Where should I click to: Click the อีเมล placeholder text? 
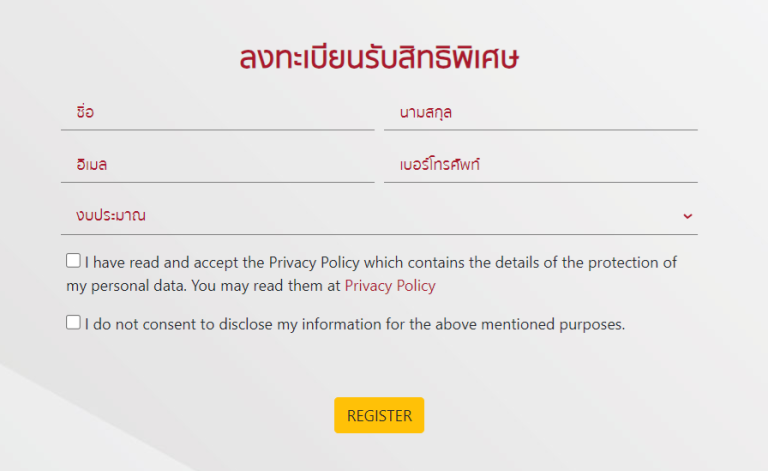(92, 164)
